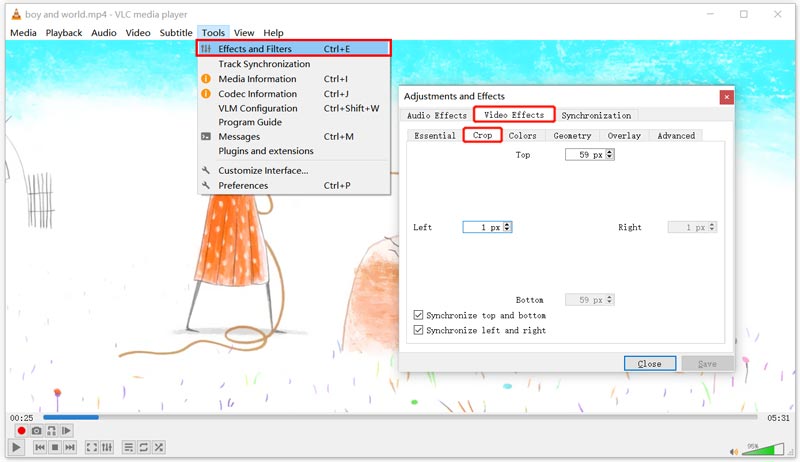Switch to the Audio Effects tab

437,115
